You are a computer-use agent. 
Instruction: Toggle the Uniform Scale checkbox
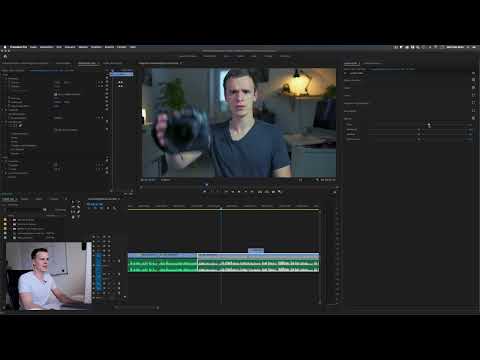(x=56, y=94)
